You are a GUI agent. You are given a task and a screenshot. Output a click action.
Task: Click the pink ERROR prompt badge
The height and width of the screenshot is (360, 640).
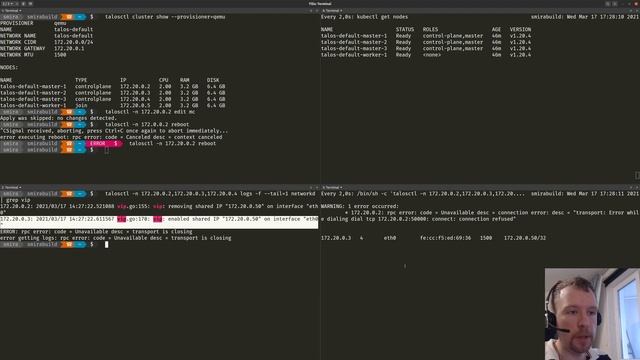tap(104, 143)
